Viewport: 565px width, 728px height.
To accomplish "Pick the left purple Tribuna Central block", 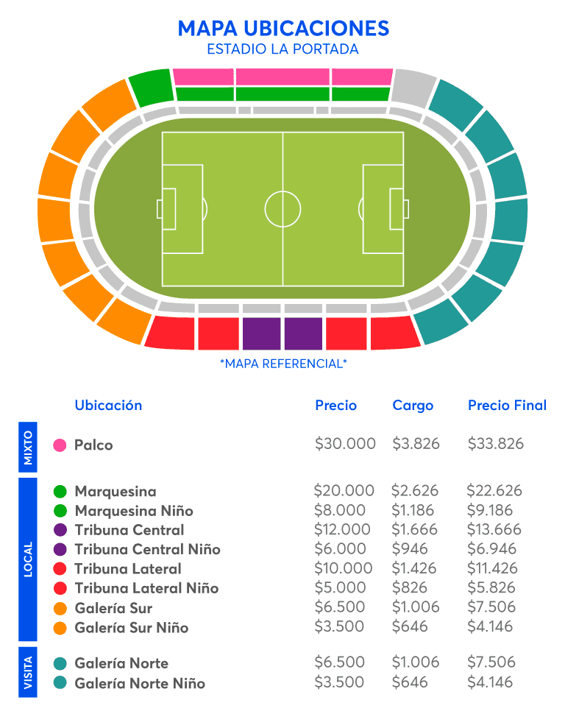I will pyautogui.click(x=261, y=333).
